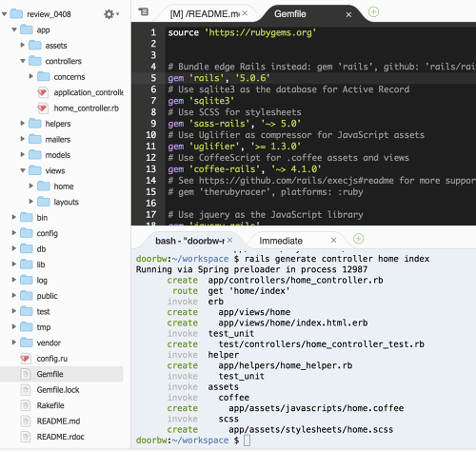Expand the layouts folder arrow
This screenshot has height=451, width=476.
tap(31, 201)
